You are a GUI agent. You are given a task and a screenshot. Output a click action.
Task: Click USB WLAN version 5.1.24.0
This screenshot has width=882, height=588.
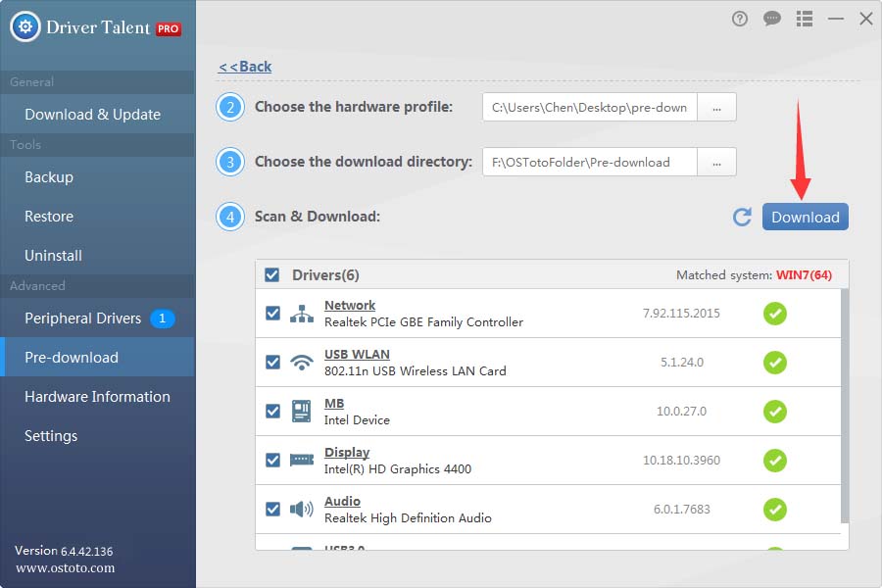682,363
